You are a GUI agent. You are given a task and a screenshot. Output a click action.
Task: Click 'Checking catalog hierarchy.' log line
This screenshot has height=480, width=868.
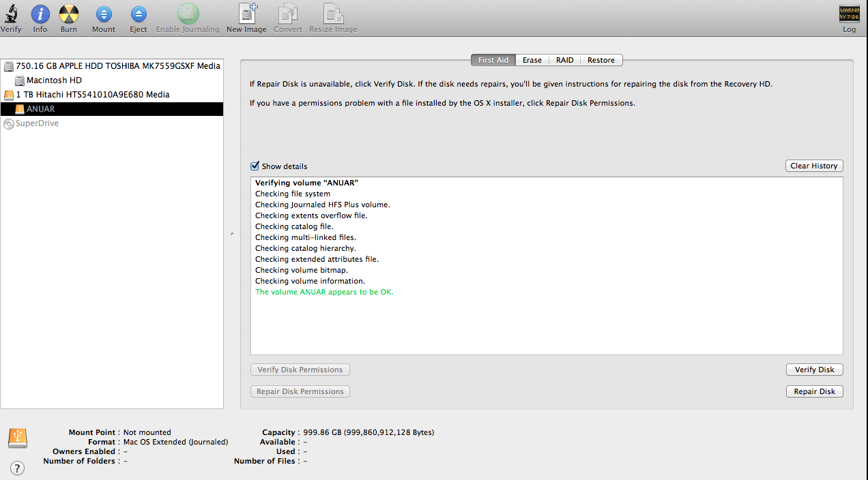(306, 248)
